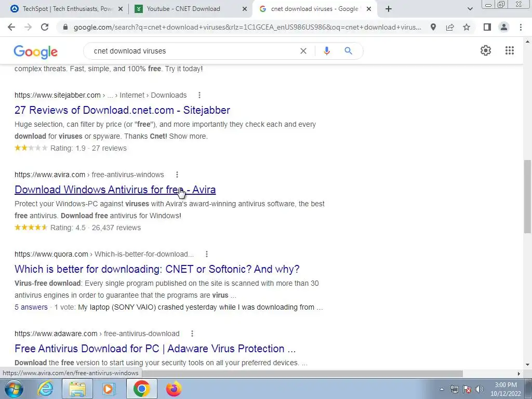Click the vertical scrollbar thumb
532x399 pixels.
(x=527, y=196)
